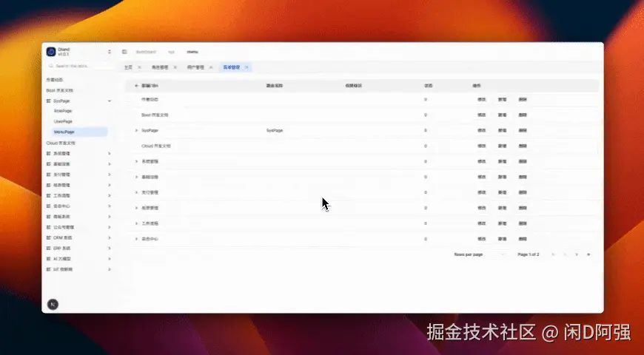
Task: Click the app logo in the sidebar header
Action: [51, 52]
